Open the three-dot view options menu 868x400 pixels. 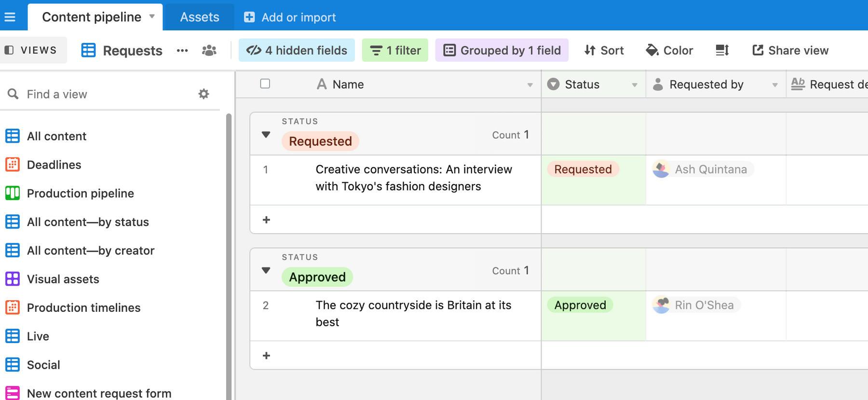click(x=182, y=51)
